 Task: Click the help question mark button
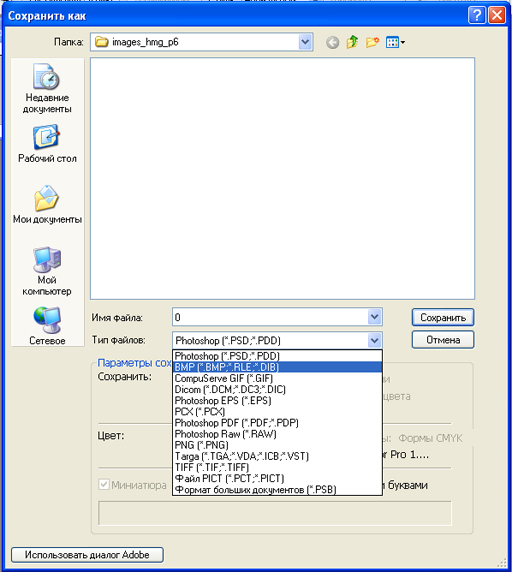pyautogui.click(x=477, y=15)
